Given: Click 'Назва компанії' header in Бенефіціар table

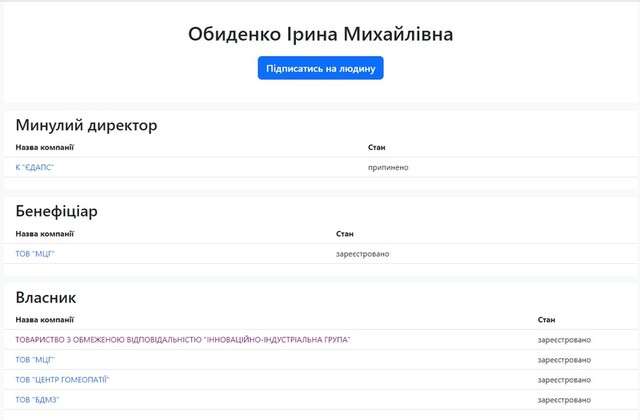Looking at the screenshot, I should (45, 234).
